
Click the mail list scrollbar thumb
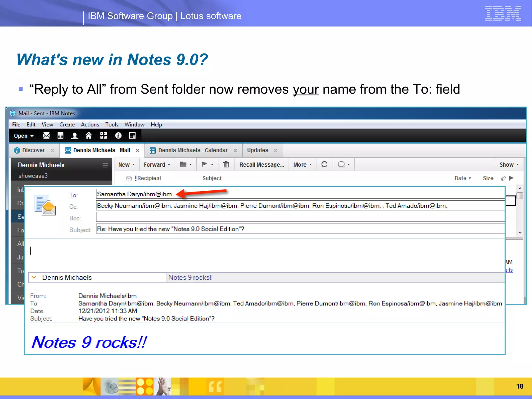(520, 196)
